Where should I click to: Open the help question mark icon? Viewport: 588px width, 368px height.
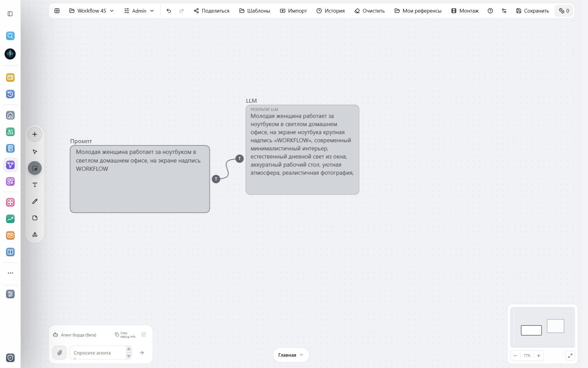[490, 11]
